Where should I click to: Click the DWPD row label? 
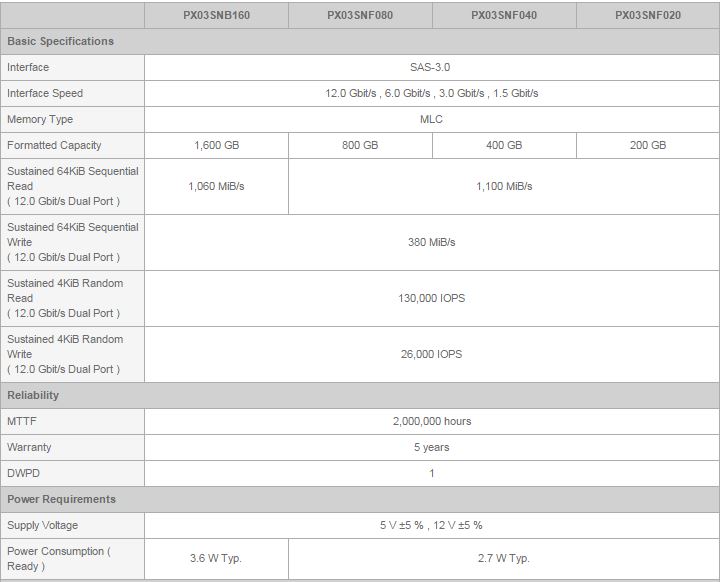coord(23,473)
